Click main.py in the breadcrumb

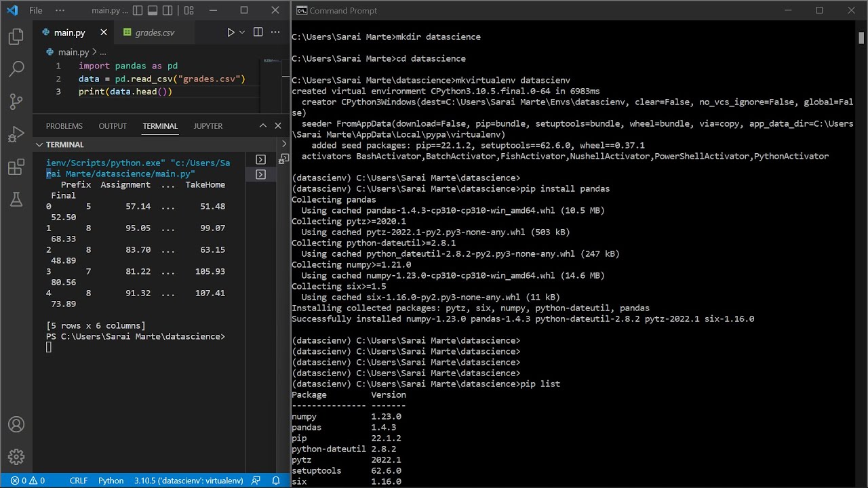click(x=73, y=52)
